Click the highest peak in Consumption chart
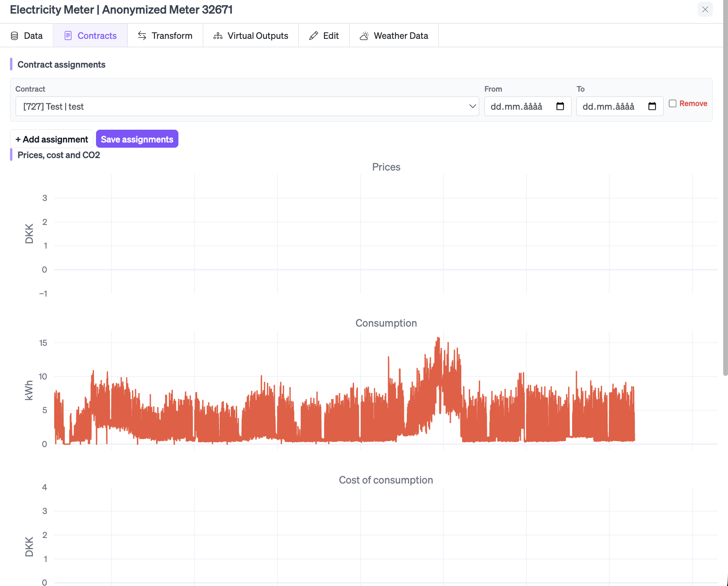 [x=438, y=339]
